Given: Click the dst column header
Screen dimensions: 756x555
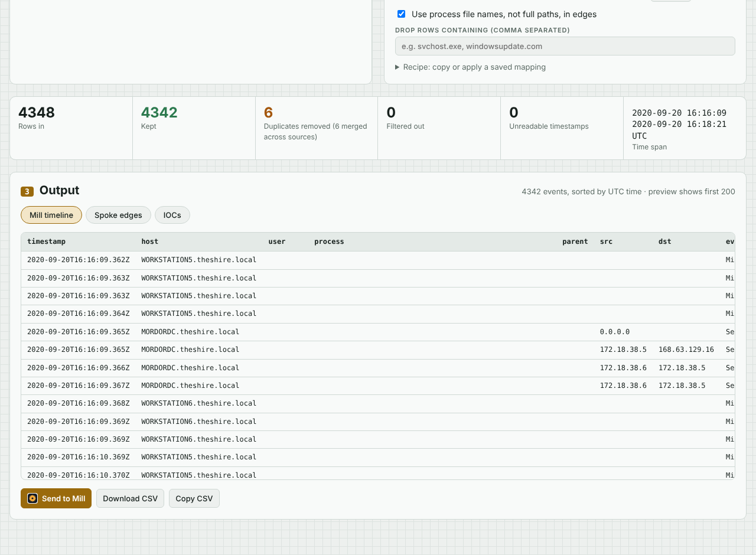Looking at the screenshot, I should click(665, 241).
